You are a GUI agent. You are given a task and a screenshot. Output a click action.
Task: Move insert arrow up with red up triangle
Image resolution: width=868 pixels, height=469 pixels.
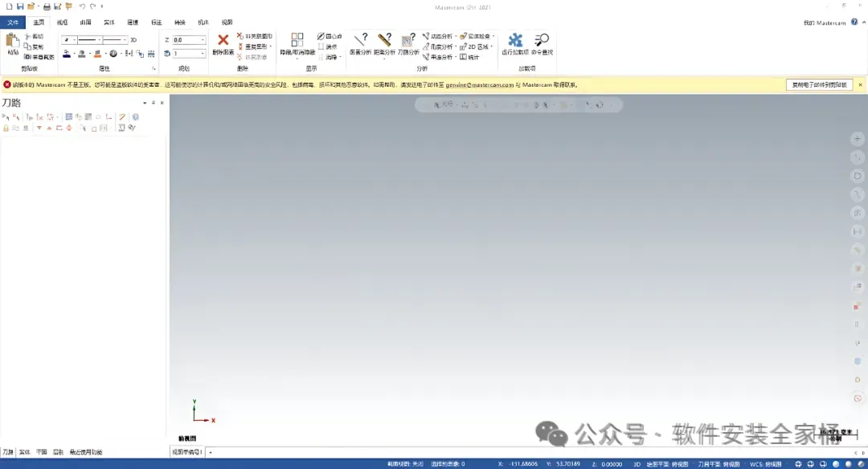point(49,128)
